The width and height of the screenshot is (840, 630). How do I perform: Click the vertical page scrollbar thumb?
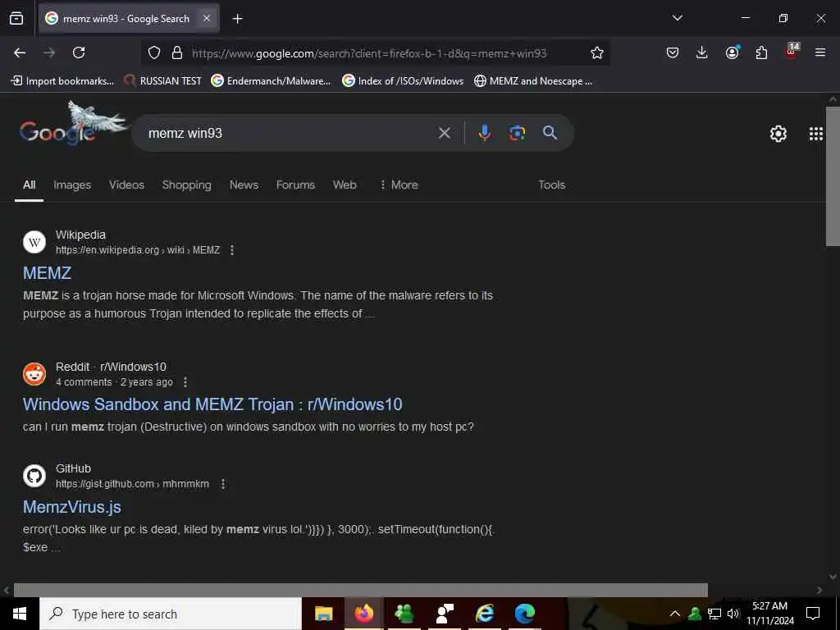pyautogui.click(x=833, y=177)
